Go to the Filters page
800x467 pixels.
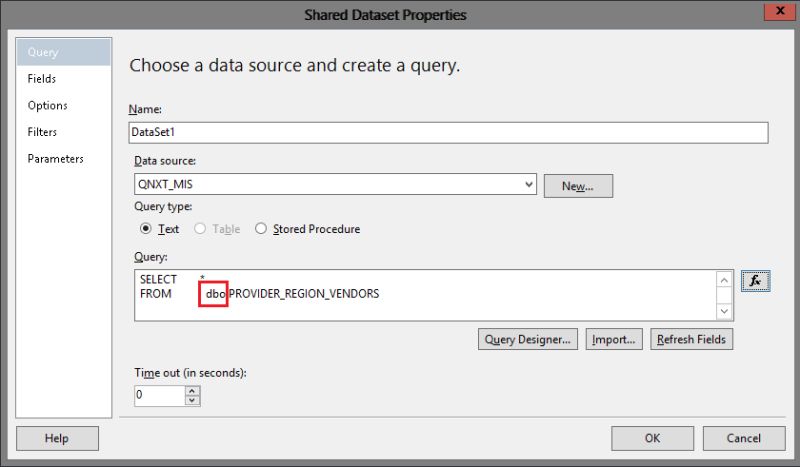(x=63, y=132)
